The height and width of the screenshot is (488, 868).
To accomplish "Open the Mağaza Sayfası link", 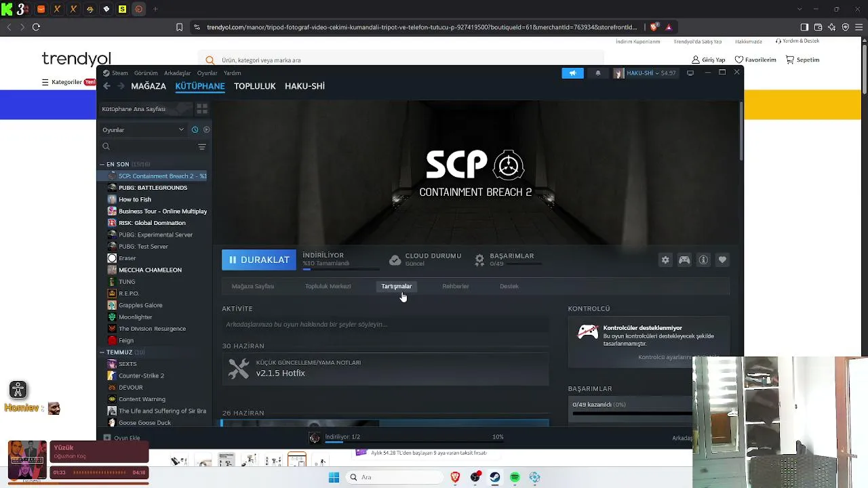I will 253,286.
